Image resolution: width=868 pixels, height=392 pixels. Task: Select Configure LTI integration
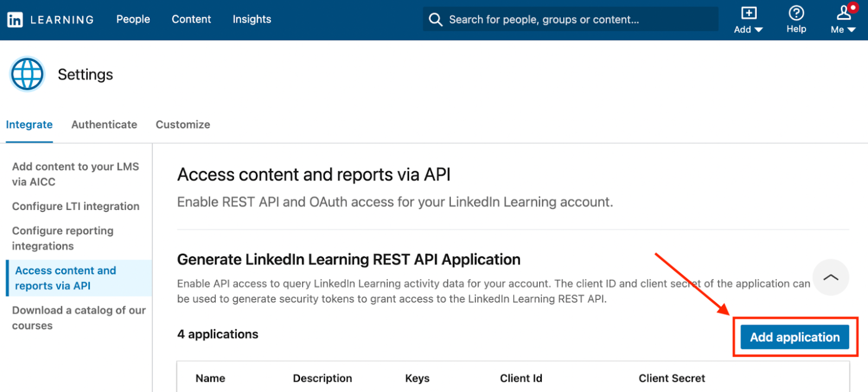coord(75,206)
